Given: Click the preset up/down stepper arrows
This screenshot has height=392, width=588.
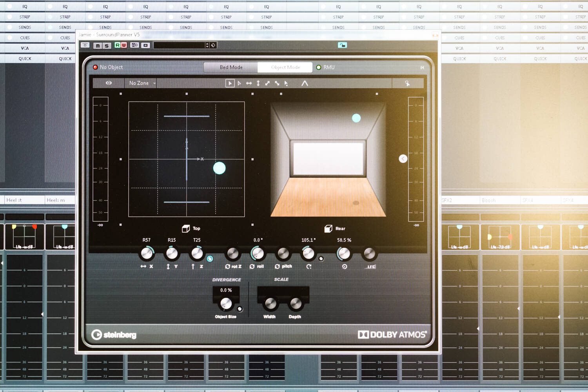Looking at the screenshot, I should pos(207,45).
